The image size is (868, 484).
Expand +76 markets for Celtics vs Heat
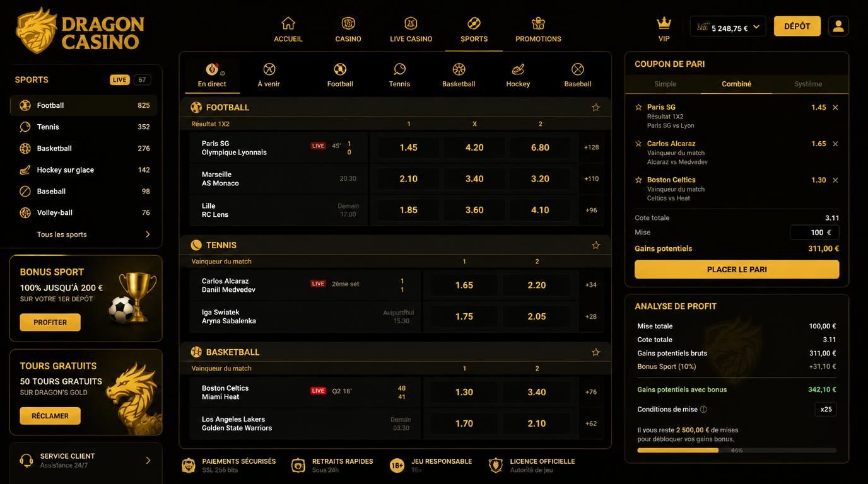coord(591,392)
